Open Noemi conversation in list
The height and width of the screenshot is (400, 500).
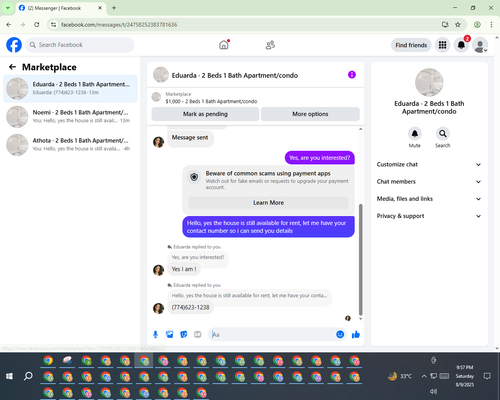(x=70, y=116)
